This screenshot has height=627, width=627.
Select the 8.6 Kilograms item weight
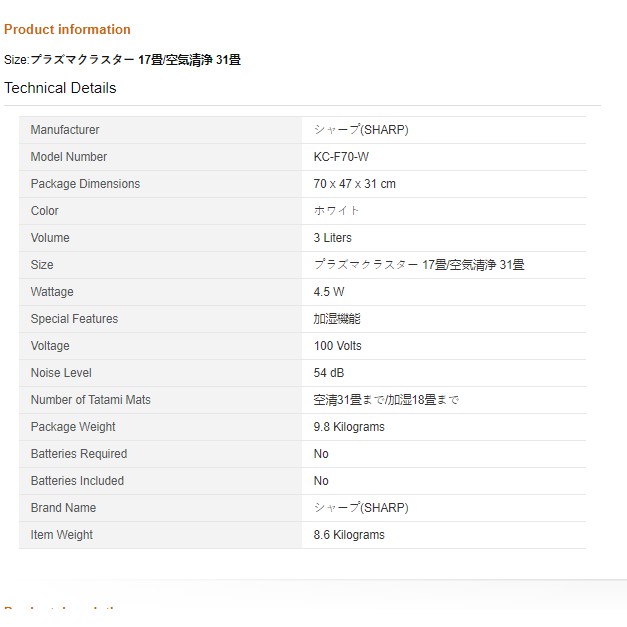point(348,535)
